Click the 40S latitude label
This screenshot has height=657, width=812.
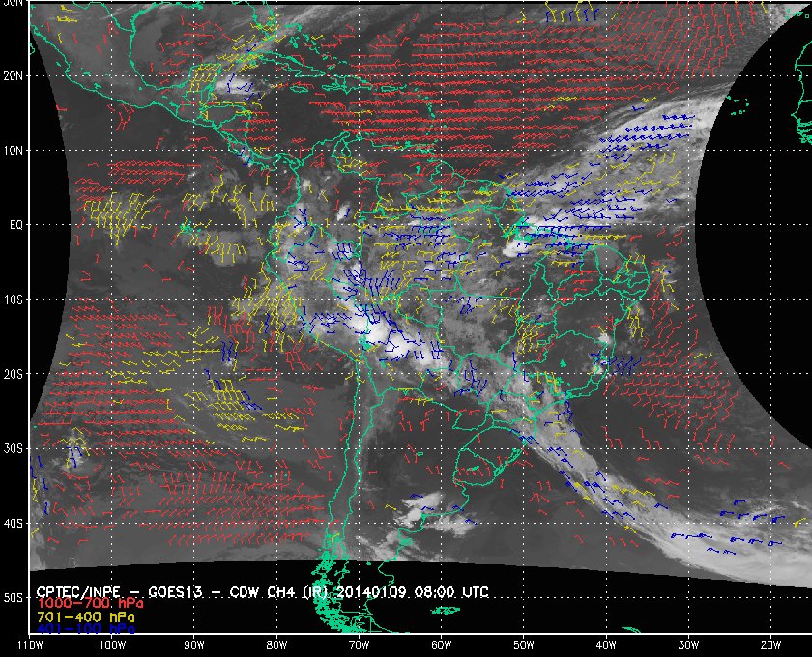[13, 523]
